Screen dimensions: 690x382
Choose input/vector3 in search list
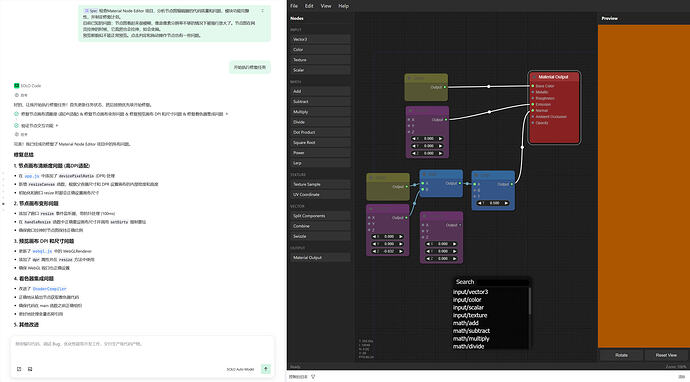coord(470,292)
